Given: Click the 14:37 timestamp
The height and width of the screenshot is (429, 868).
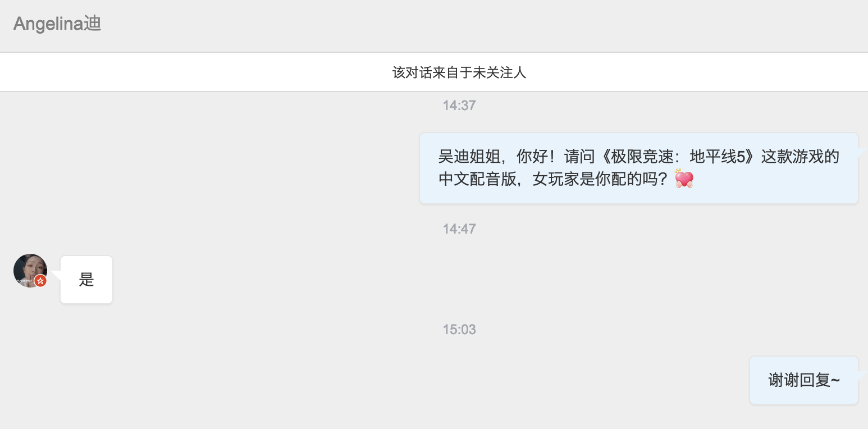Looking at the screenshot, I should tap(459, 106).
